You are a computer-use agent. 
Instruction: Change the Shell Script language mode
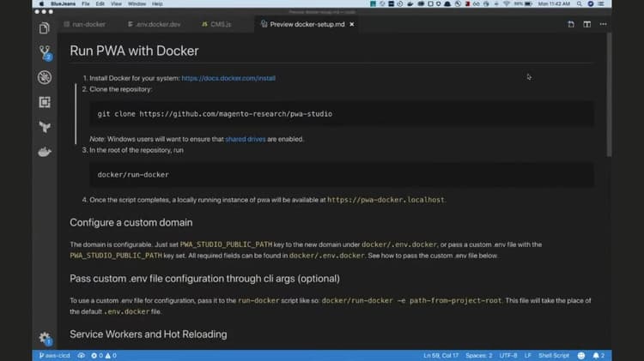[x=554, y=355]
